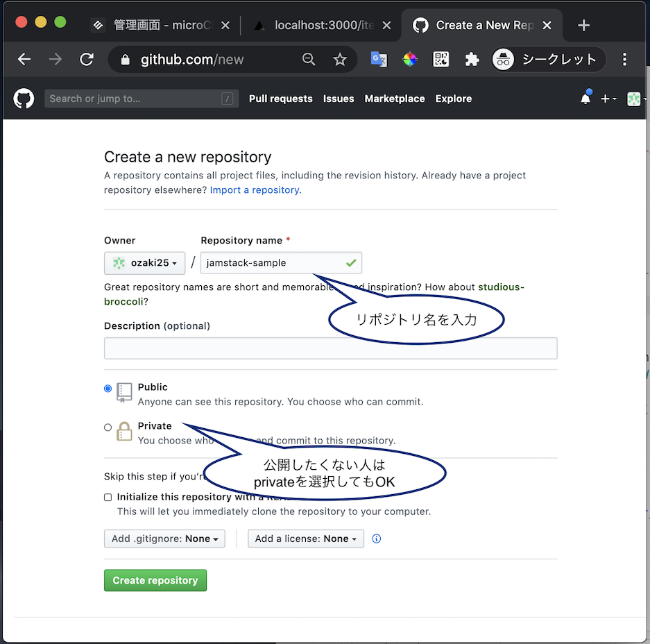This screenshot has width=650, height=644.
Task: Open Pull requests in the navbar
Action: tap(281, 99)
